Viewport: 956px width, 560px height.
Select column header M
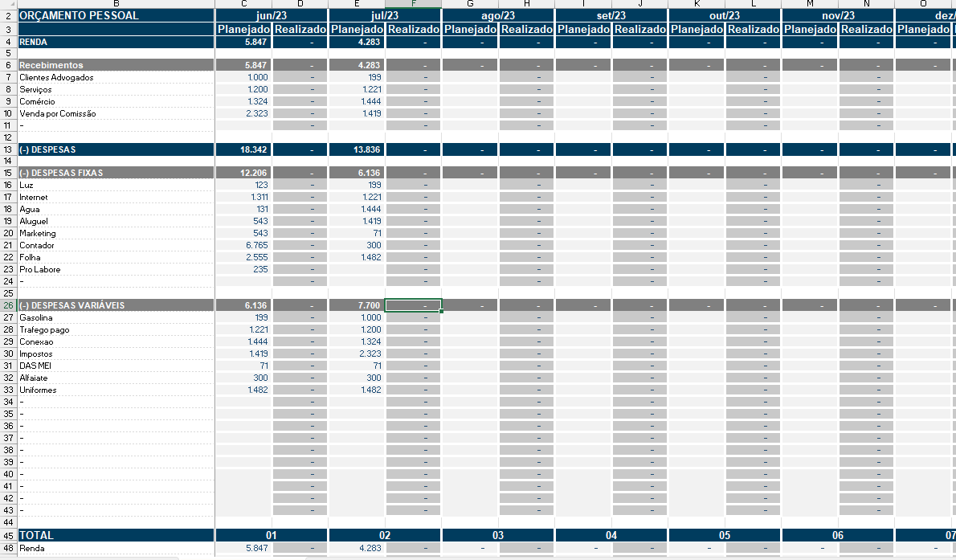tap(809, 4)
